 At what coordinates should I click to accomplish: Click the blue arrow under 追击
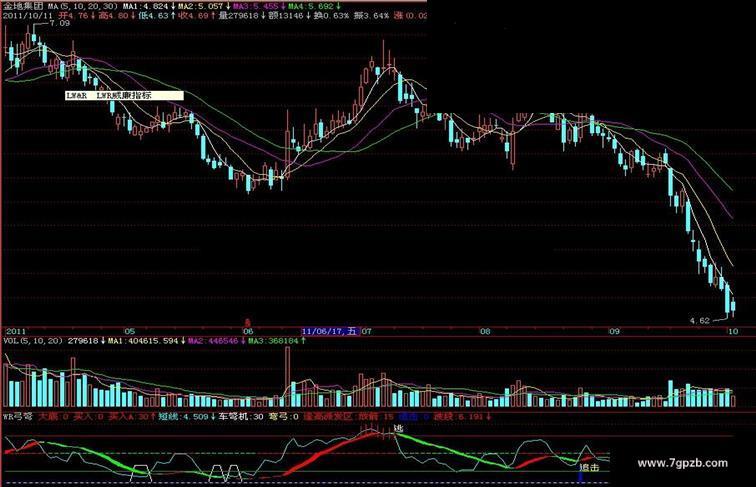[x=580, y=477]
